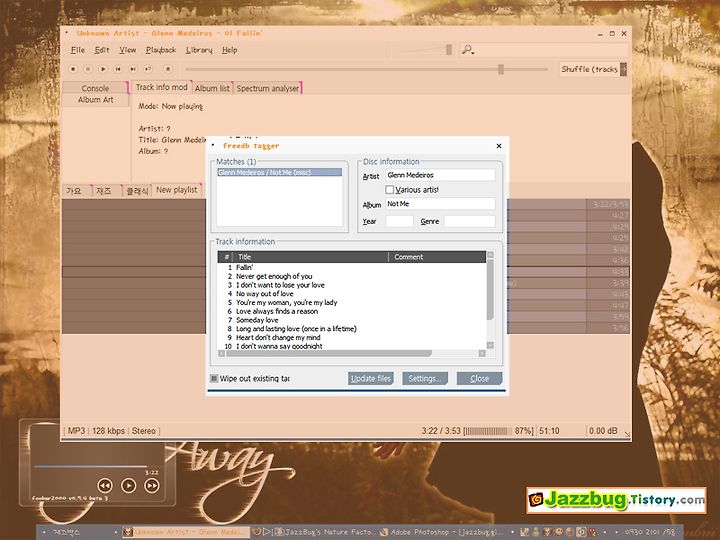The height and width of the screenshot is (540, 720).
Task: Click the 128 kbps status bar entry
Action: pyautogui.click(x=108, y=431)
